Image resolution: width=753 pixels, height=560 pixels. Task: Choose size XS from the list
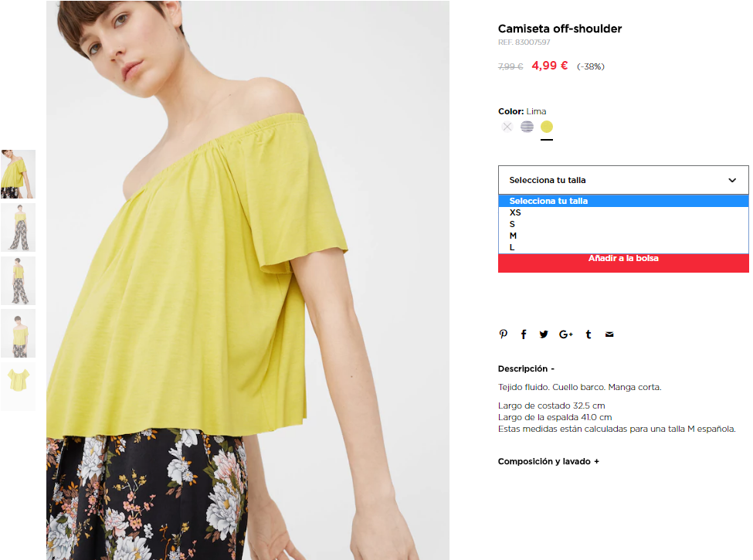click(x=623, y=212)
